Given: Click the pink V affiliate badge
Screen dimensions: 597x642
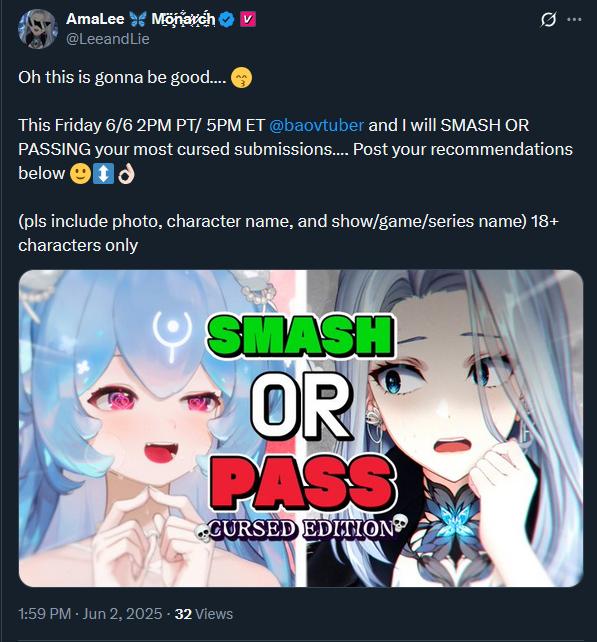Looking at the screenshot, I should [x=248, y=19].
